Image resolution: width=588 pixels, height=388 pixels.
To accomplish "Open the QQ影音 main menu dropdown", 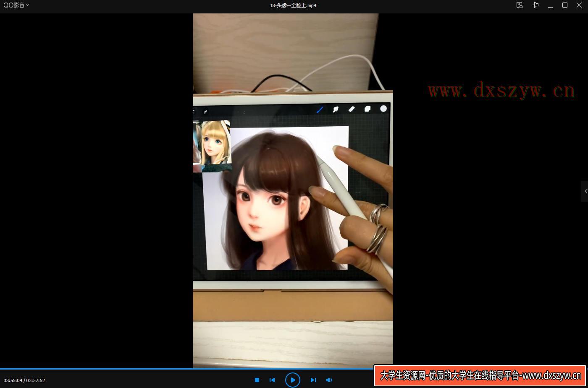I will (16, 5).
